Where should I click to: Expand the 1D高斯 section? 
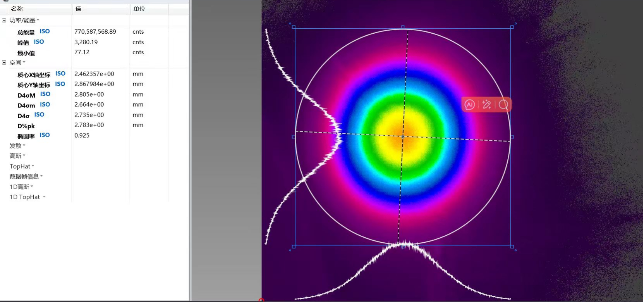tap(21, 187)
